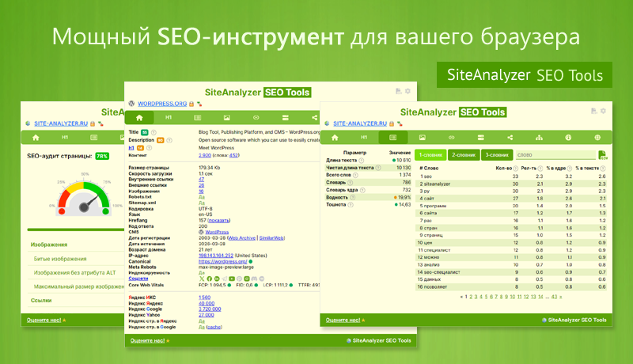
Task: Open images tab icon in wordpress.org panel
Action: click(227, 117)
